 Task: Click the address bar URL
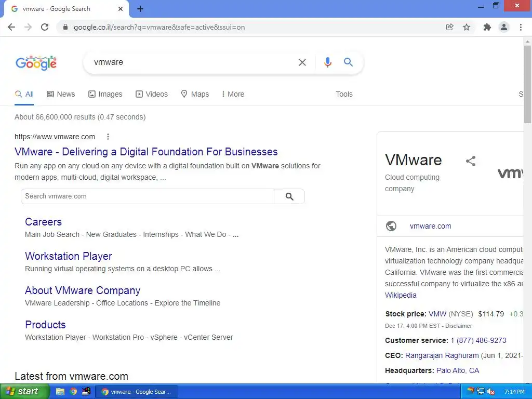(159, 27)
